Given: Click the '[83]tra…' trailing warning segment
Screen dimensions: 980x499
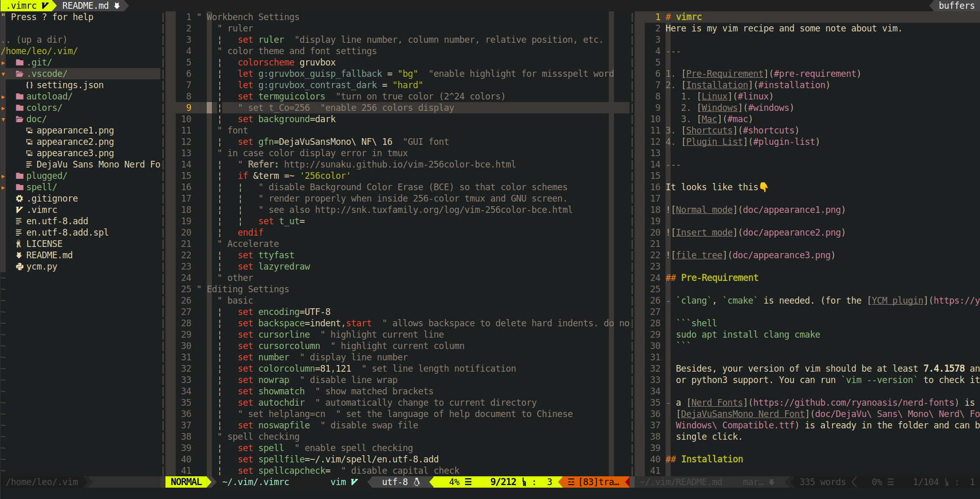Looking at the screenshot, I should point(594,482).
